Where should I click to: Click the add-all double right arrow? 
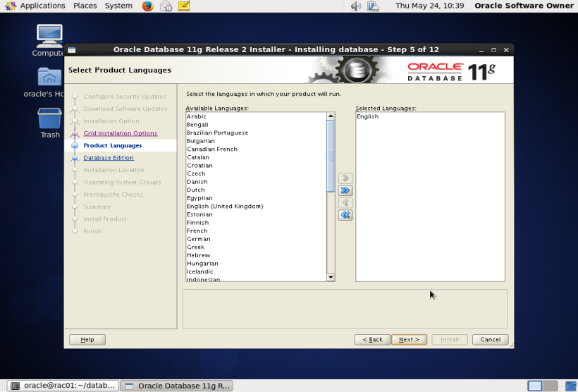coord(345,190)
